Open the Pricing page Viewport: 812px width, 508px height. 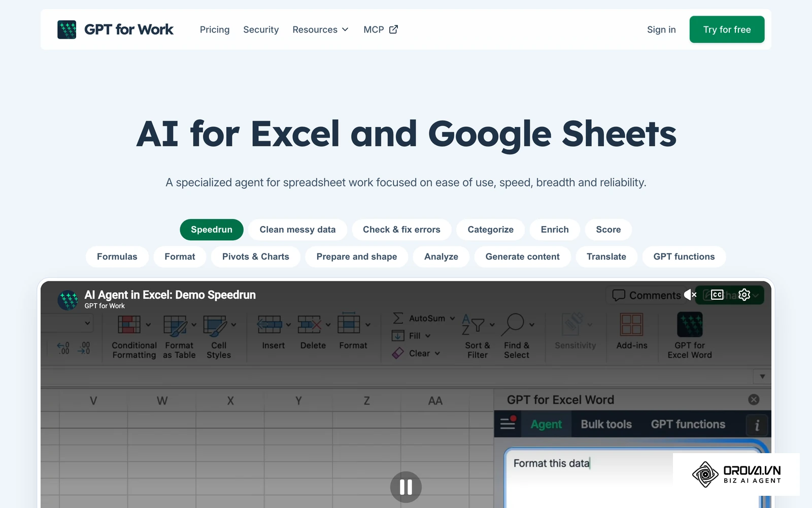tap(215, 29)
